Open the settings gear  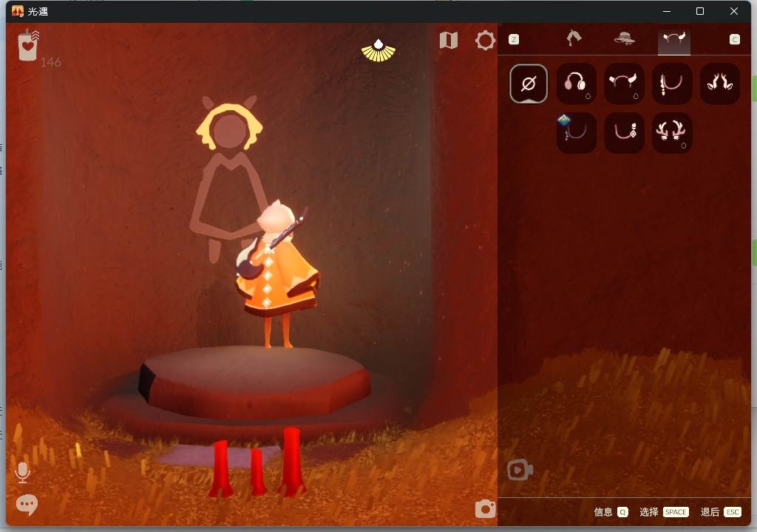tap(485, 41)
